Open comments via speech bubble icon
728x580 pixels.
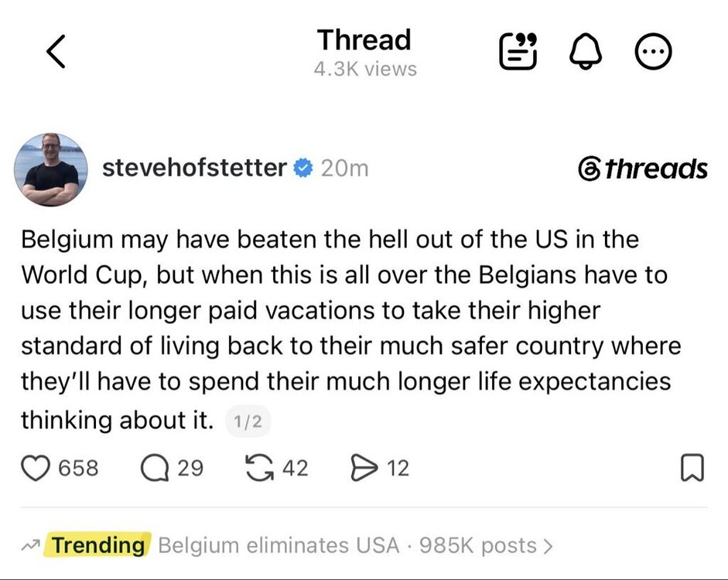point(155,468)
